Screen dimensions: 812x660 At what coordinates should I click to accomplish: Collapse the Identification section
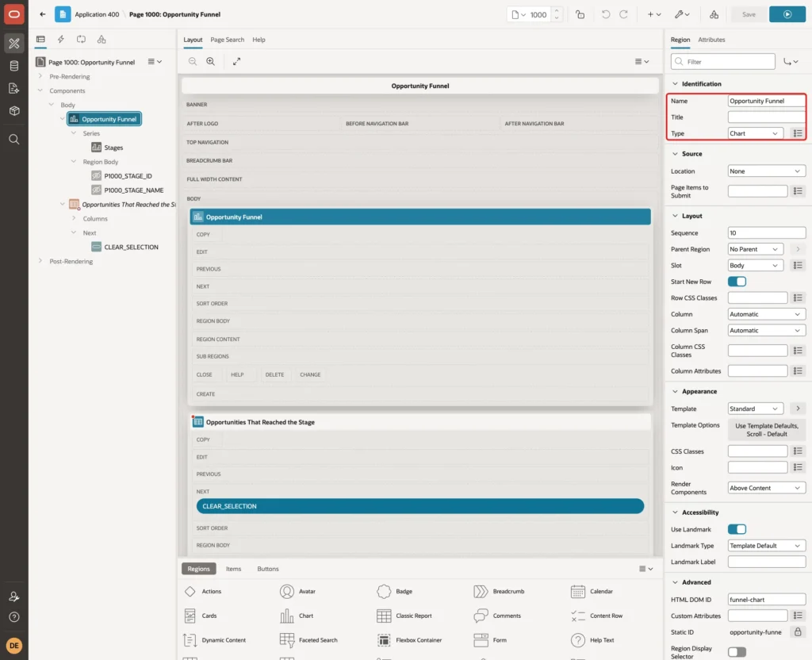click(675, 84)
